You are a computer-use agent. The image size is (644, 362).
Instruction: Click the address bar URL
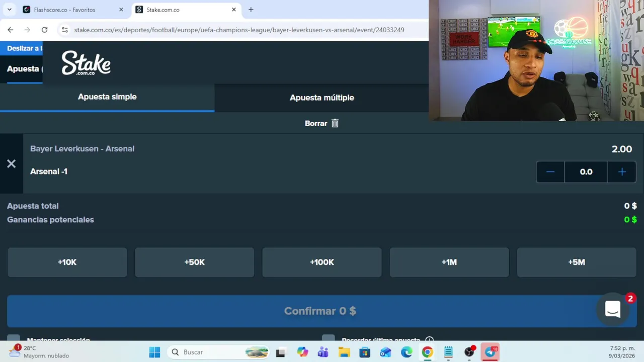click(239, 30)
